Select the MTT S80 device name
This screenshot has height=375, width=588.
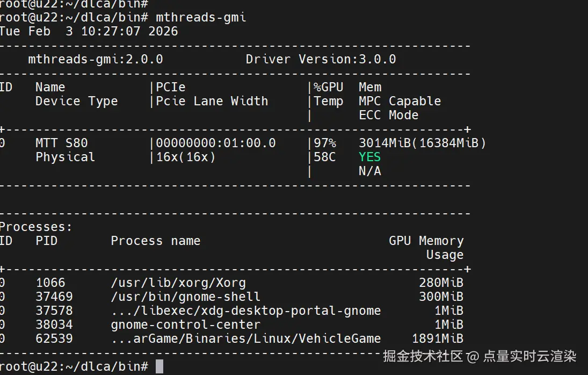coord(61,143)
